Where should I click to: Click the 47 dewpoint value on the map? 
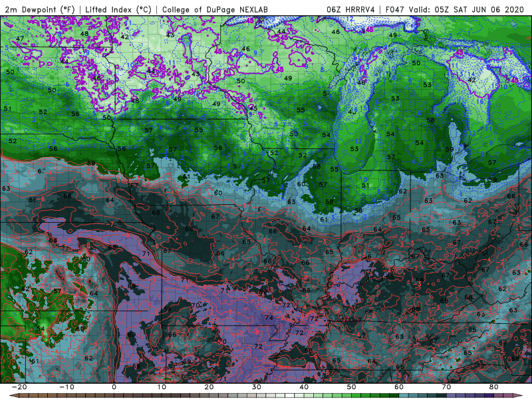20,39
